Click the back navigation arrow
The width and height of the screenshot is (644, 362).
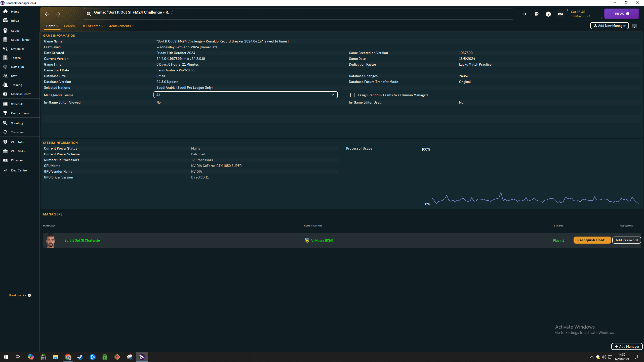47,14
